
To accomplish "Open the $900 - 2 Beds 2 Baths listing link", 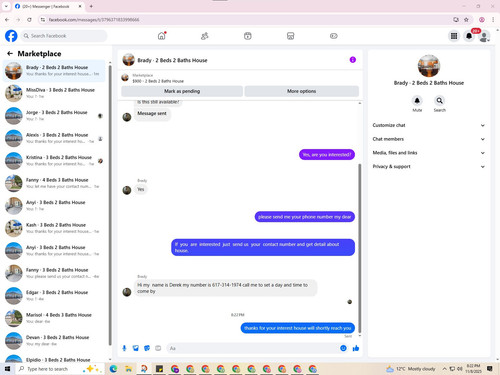I will (x=158, y=81).
